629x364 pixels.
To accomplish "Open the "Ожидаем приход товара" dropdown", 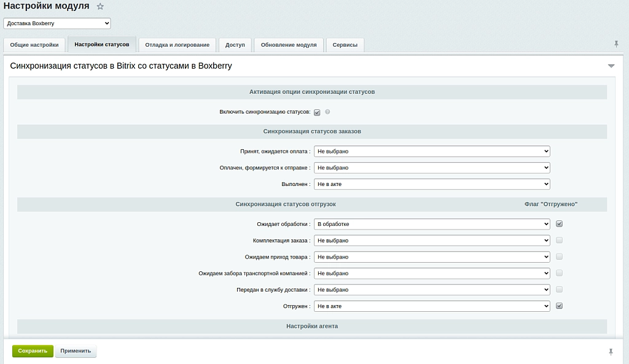I will tap(432, 257).
